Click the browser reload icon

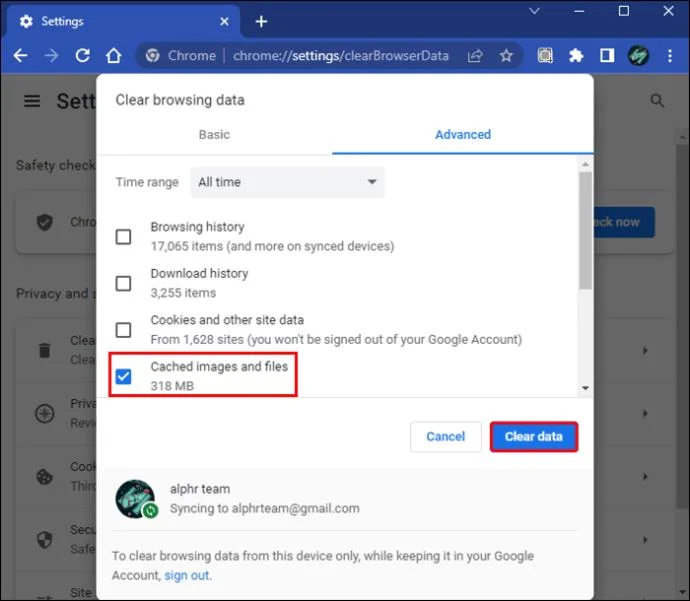pyautogui.click(x=83, y=56)
